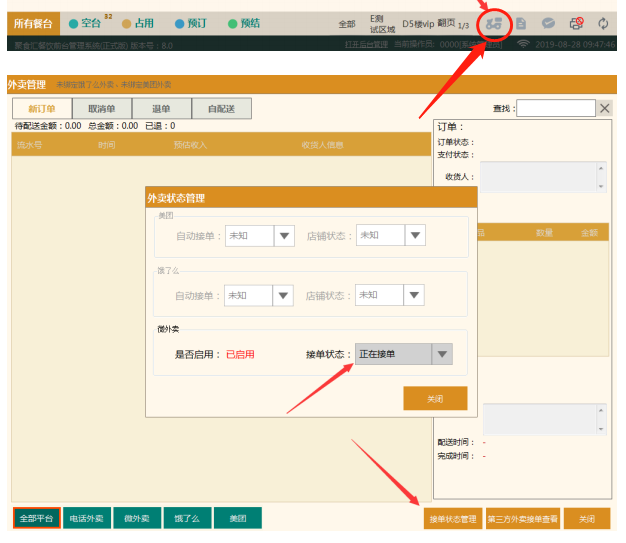
Task: Filter tables by 预订 status
Action: (x=191, y=23)
